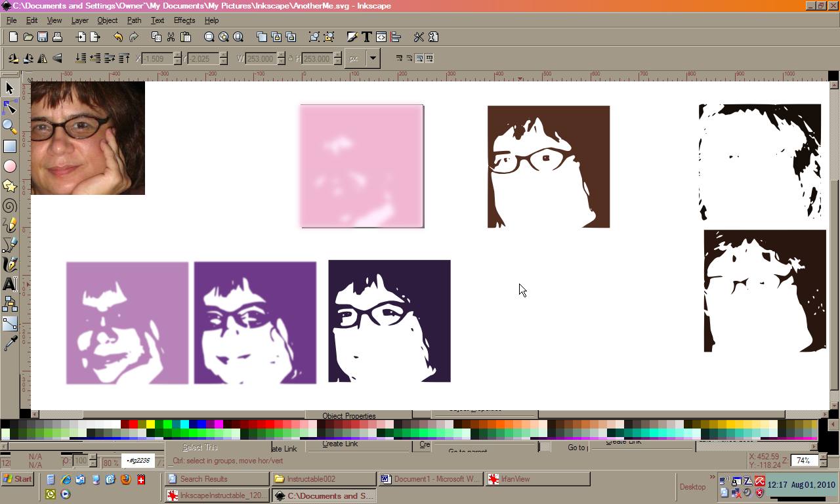
Task: Click the Export bitmap icon
Action: 95,37
